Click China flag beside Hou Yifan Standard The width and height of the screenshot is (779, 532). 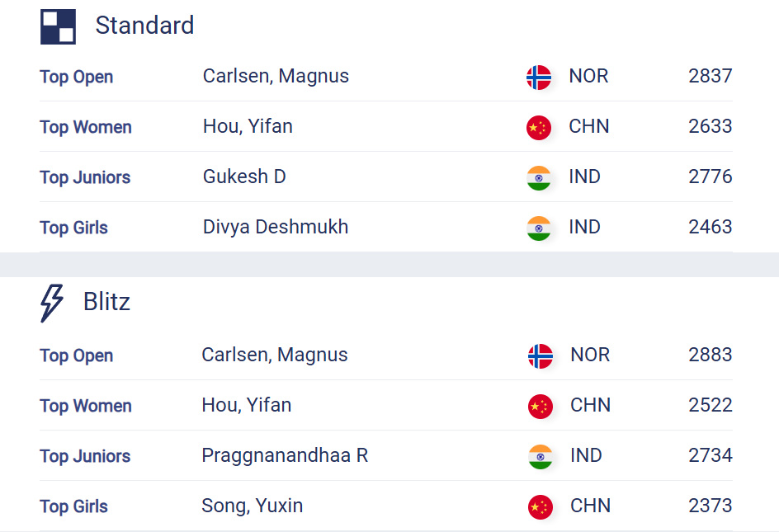[x=539, y=128]
